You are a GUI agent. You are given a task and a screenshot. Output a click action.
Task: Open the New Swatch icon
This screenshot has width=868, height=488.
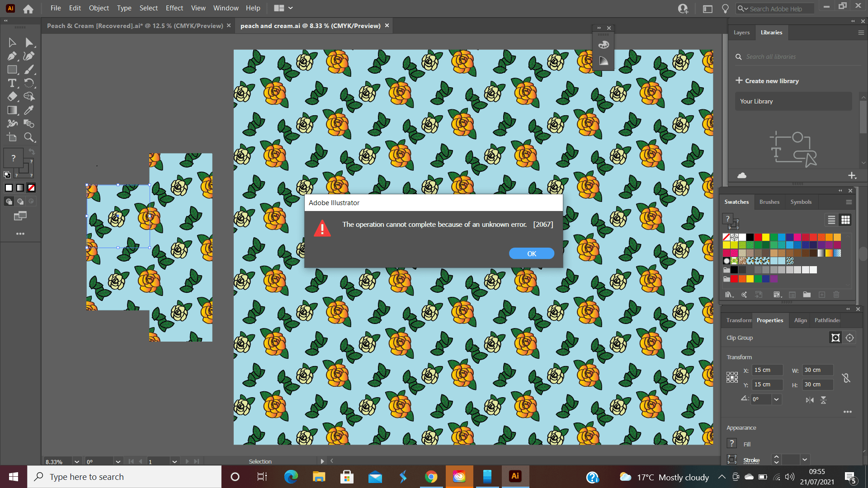[x=822, y=295]
